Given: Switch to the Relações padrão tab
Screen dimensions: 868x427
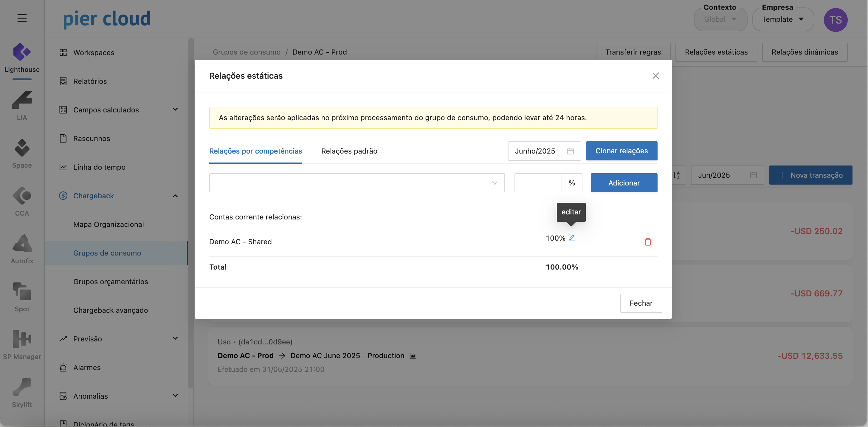Looking at the screenshot, I should point(349,151).
